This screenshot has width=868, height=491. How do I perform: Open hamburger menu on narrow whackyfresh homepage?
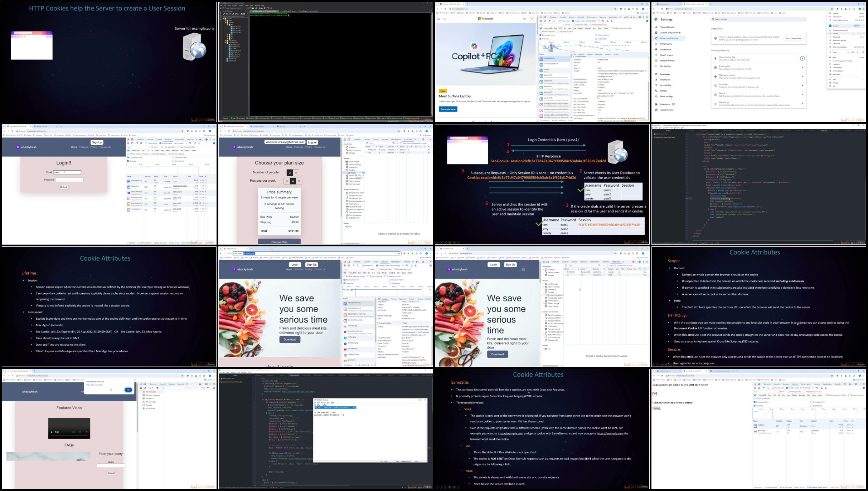tap(523, 270)
